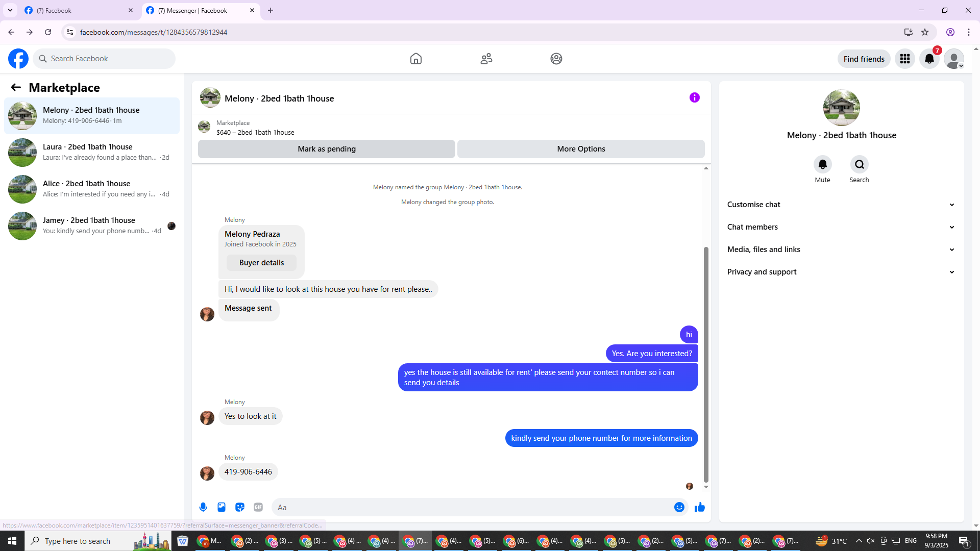Image resolution: width=980 pixels, height=551 pixels.
Task: Select the 419-906-6446 message bubble
Action: click(248, 472)
